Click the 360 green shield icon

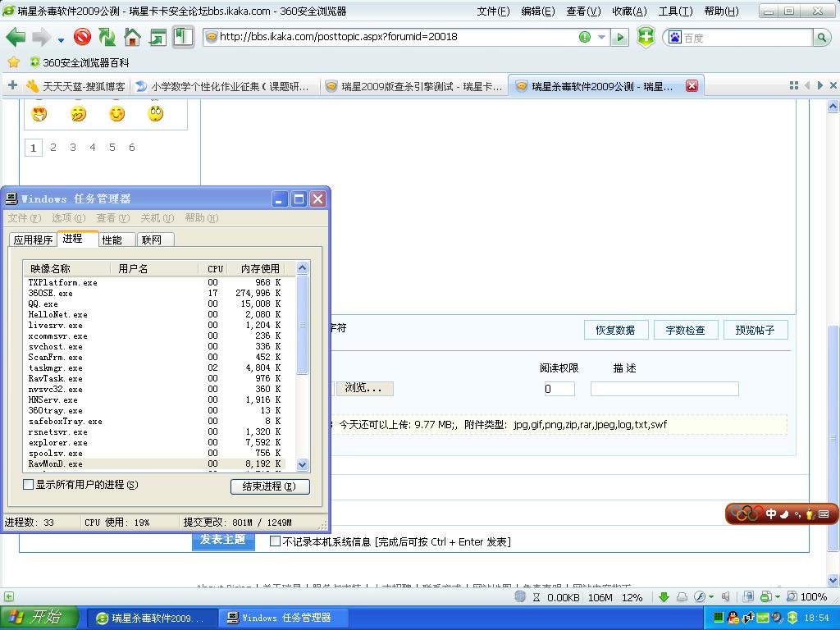point(646,37)
